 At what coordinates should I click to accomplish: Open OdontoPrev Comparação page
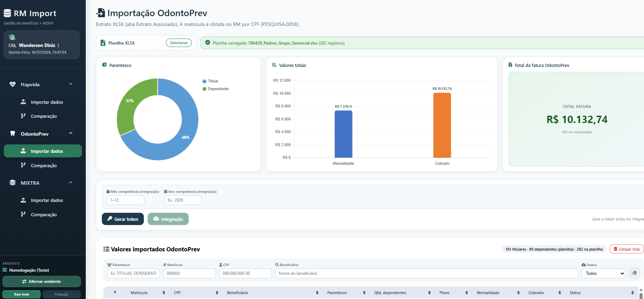point(43,165)
